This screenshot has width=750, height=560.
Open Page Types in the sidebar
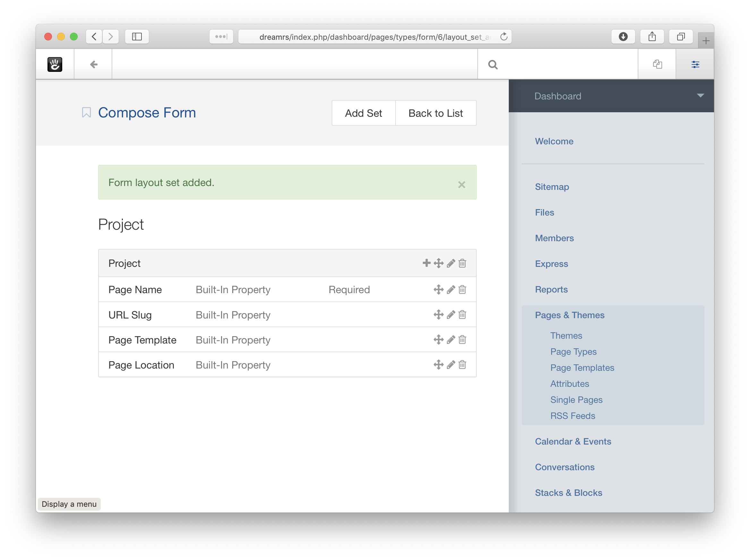pos(573,352)
